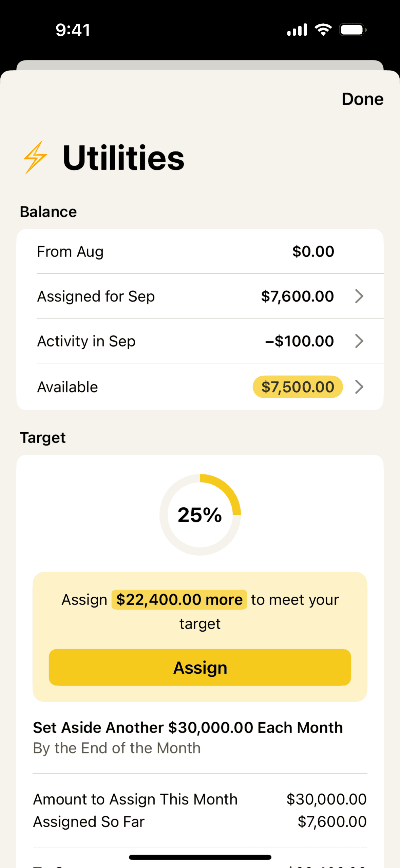Tap the cellular signal bars icon

(x=297, y=30)
